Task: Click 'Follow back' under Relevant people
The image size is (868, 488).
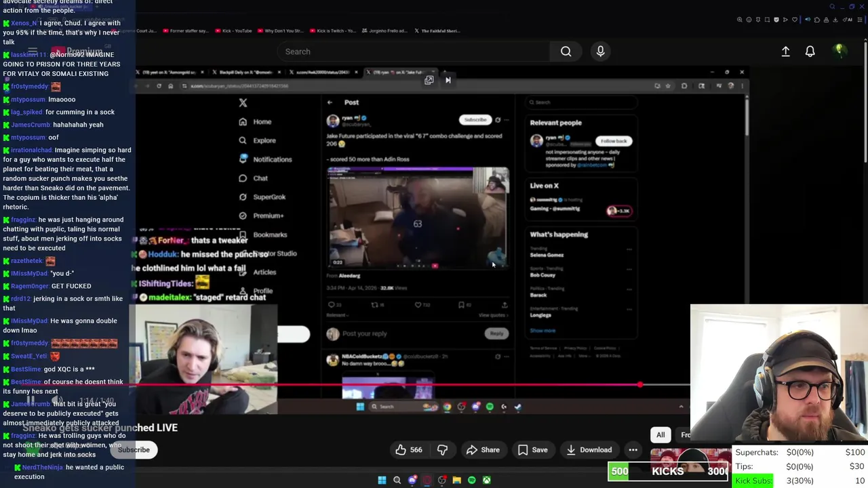Action: (x=614, y=141)
